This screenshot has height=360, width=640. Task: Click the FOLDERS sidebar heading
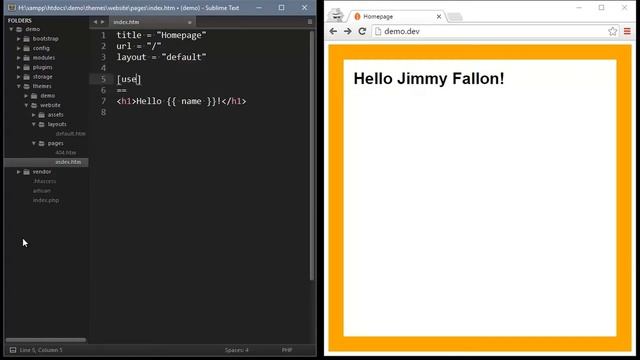tap(20, 20)
